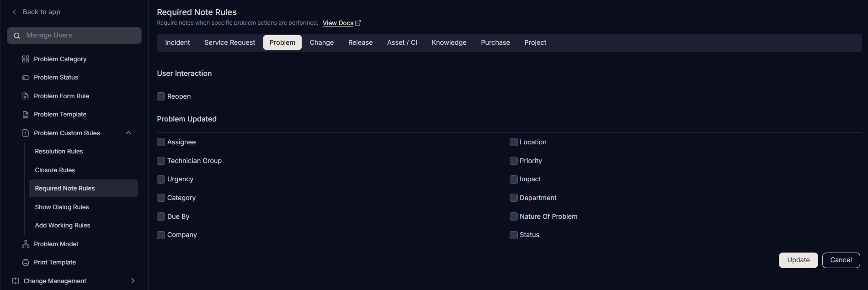The width and height of the screenshot is (868, 290).
Task: Click the Update button
Action: pyautogui.click(x=799, y=260)
